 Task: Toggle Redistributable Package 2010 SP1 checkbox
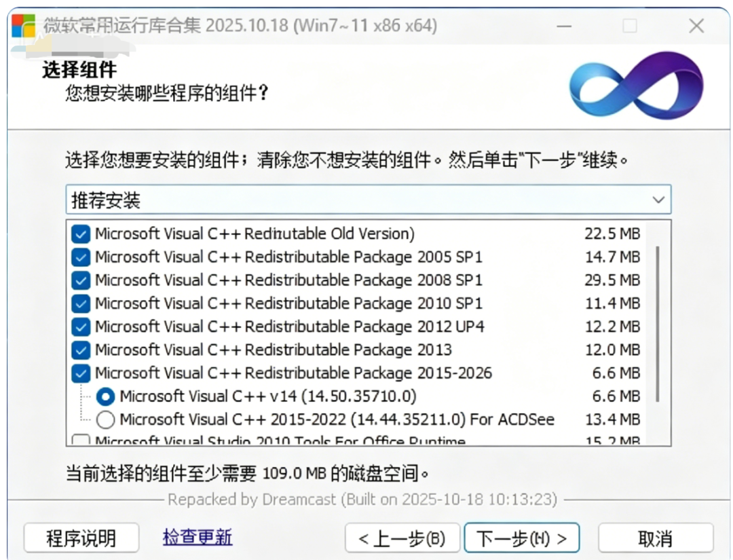(81, 304)
